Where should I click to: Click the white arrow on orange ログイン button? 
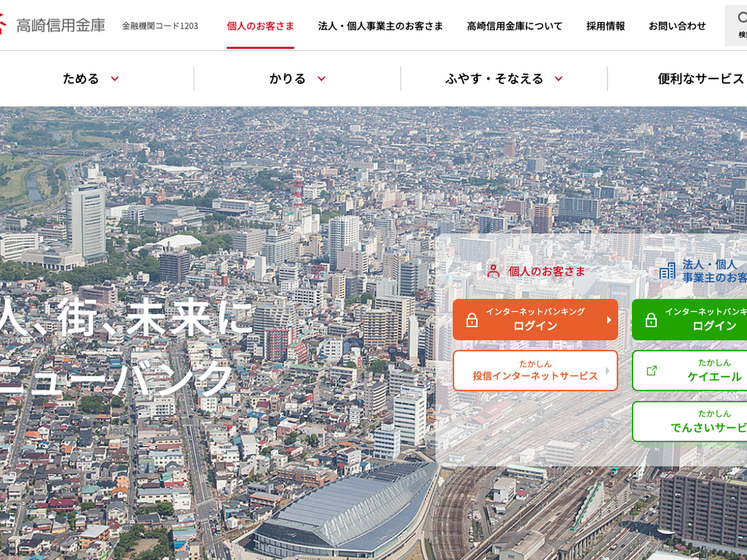click(x=609, y=320)
